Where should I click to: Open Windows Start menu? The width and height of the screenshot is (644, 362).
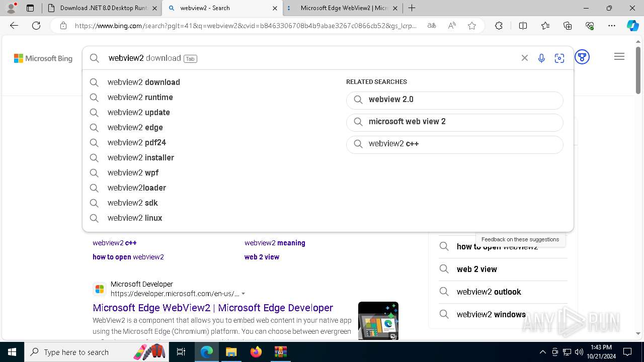pyautogui.click(x=12, y=352)
